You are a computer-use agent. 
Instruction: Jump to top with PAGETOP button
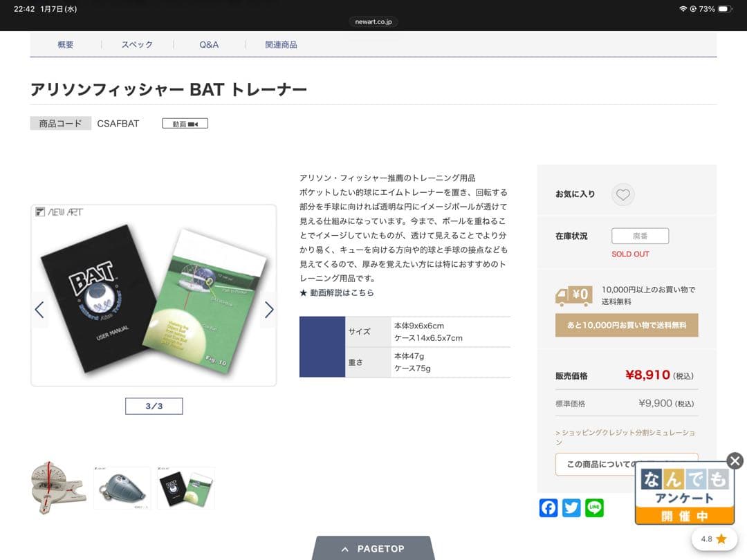(x=373, y=548)
